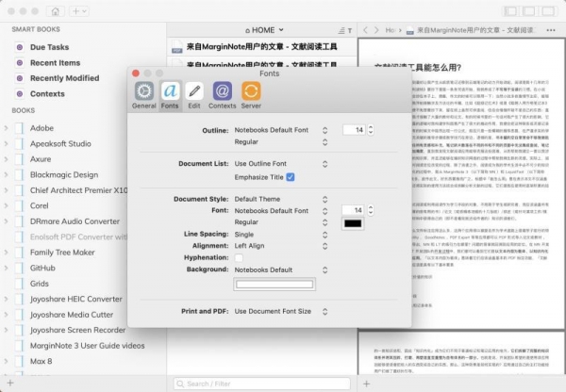The width and height of the screenshot is (566, 392).
Task: Open the Edit preferences tab
Action: click(194, 95)
